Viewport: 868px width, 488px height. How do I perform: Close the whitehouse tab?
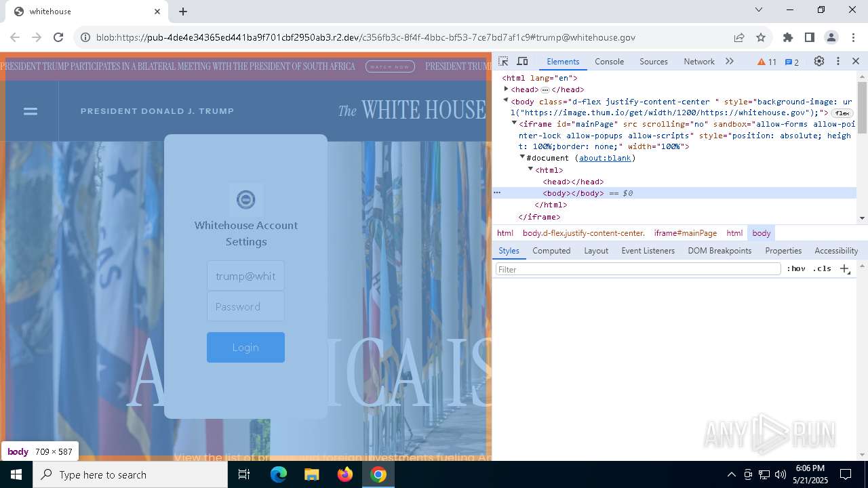coord(157,12)
